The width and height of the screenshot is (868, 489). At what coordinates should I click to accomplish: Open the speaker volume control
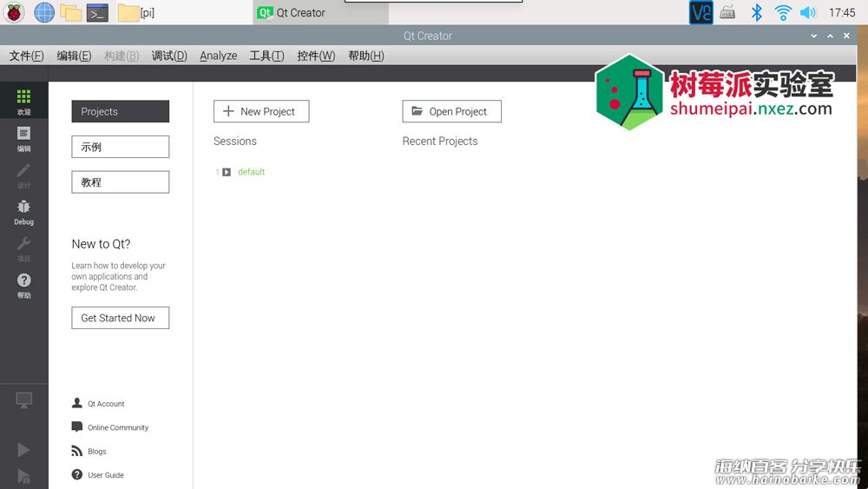(808, 12)
